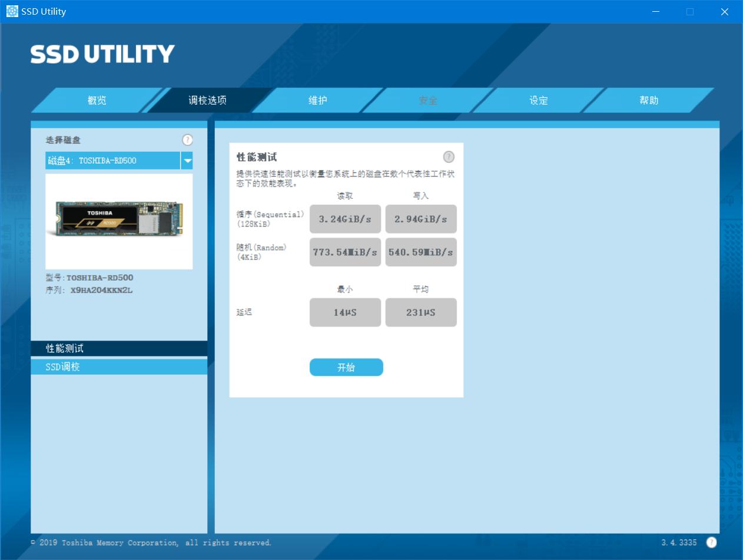Screen dimensions: 743x560
Task: Click the 读取 read column header
Action: (x=345, y=196)
